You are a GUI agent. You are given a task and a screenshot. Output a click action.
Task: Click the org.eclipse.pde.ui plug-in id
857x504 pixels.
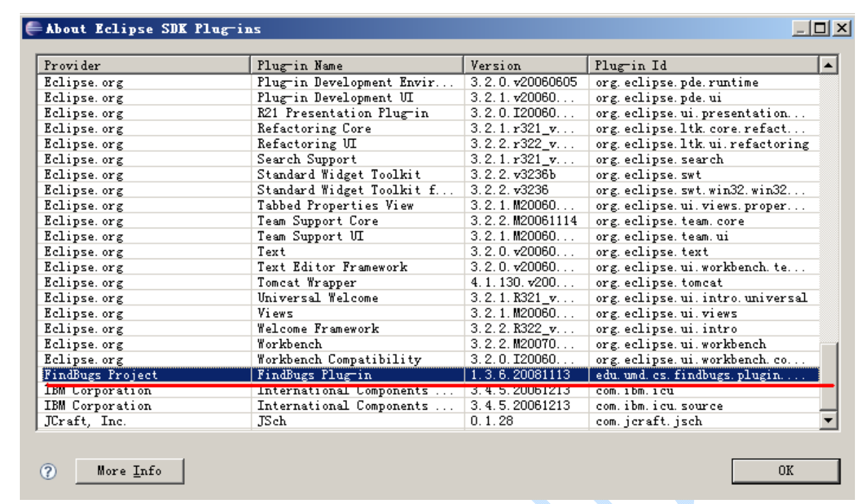click(x=658, y=98)
